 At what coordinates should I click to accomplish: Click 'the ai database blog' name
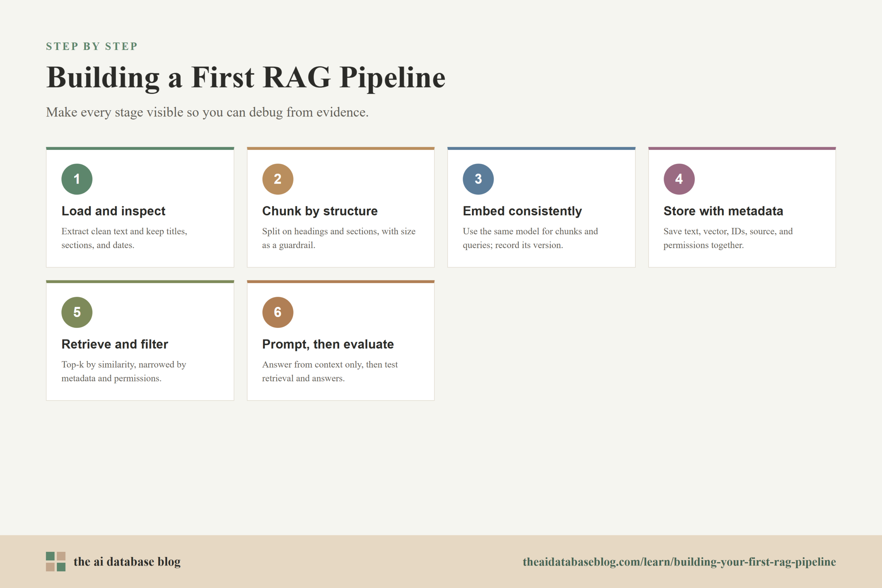127,561
